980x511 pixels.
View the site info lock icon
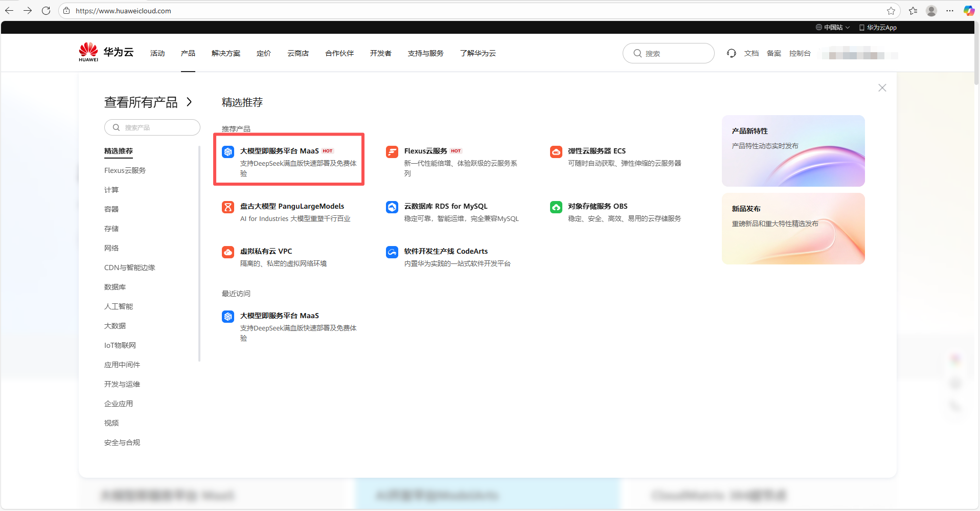click(66, 11)
